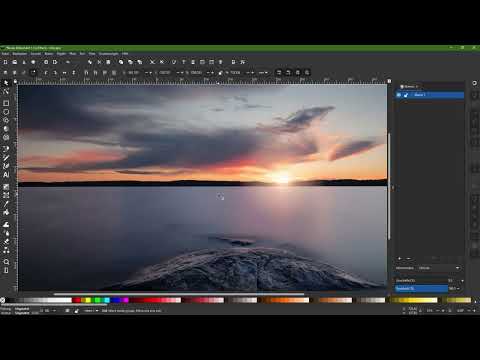480x360 pixels.
Task: Click the horizontal canvas scrollbar
Action: pyautogui.click(x=179, y=294)
